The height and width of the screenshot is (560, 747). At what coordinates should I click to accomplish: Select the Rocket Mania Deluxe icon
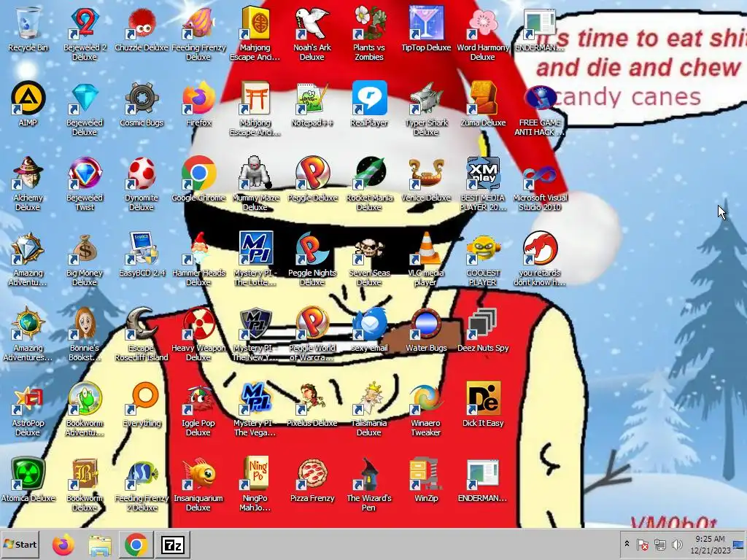(x=369, y=184)
